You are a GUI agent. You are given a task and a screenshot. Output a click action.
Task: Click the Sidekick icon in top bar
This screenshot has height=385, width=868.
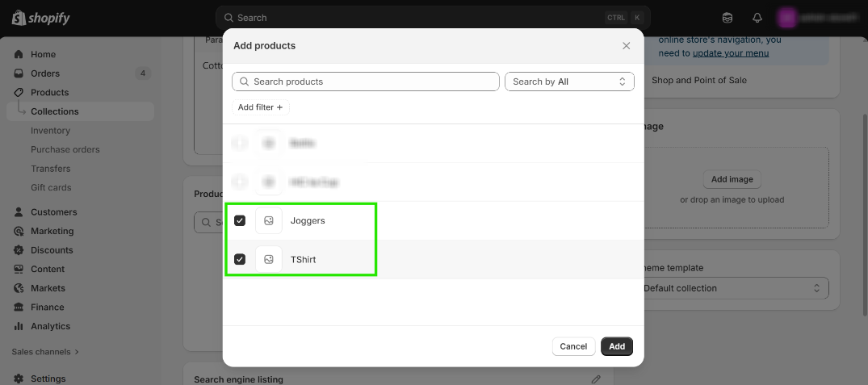(x=728, y=18)
